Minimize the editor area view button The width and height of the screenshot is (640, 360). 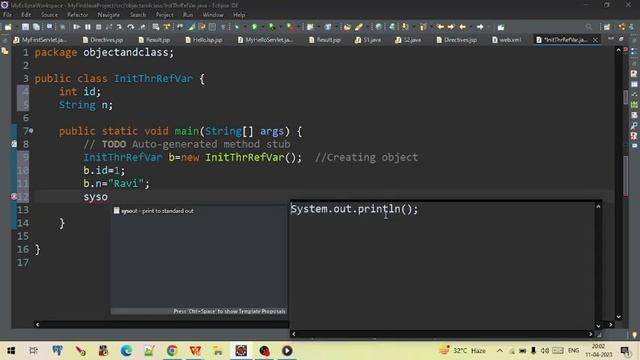point(611,39)
